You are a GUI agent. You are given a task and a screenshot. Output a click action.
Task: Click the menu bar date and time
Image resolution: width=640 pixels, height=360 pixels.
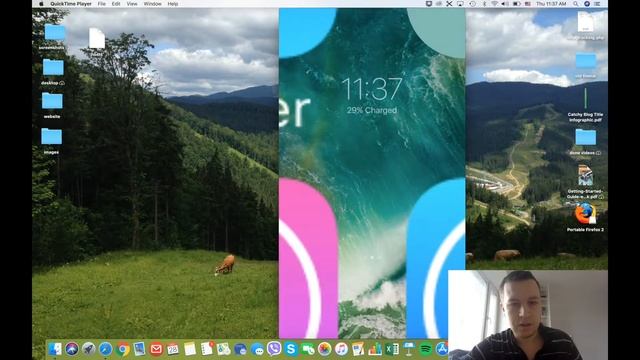(x=551, y=4)
